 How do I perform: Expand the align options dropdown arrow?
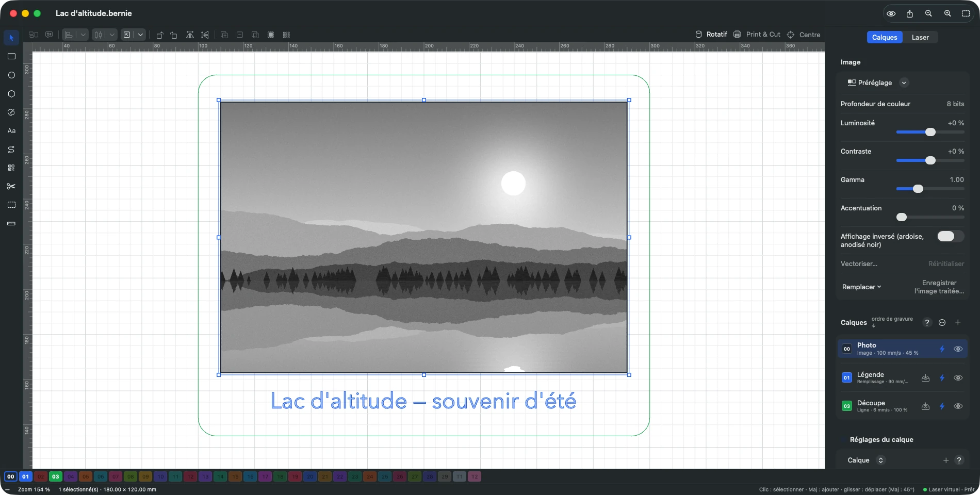pyautogui.click(x=83, y=35)
